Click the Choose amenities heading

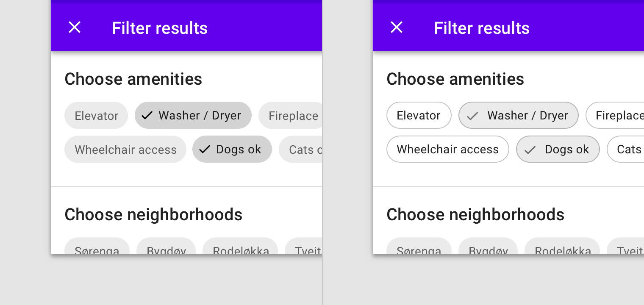(x=133, y=79)
